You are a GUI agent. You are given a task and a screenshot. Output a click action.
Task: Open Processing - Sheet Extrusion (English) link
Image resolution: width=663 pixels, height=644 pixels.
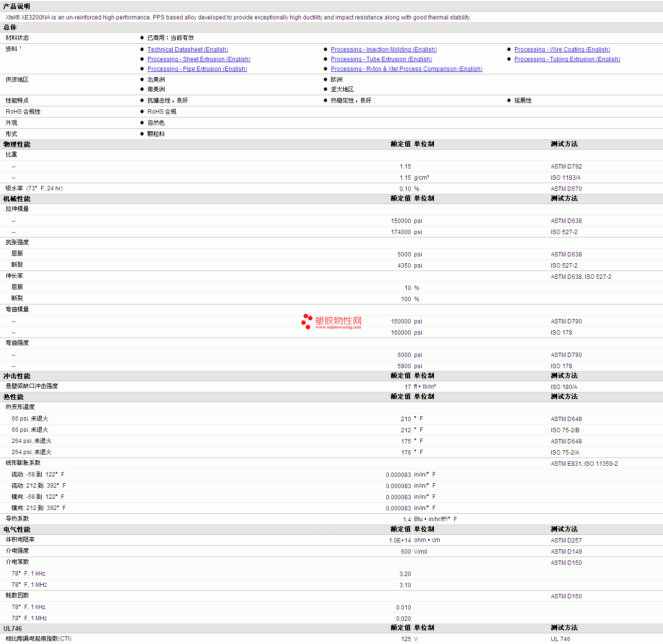pos(199,59)
